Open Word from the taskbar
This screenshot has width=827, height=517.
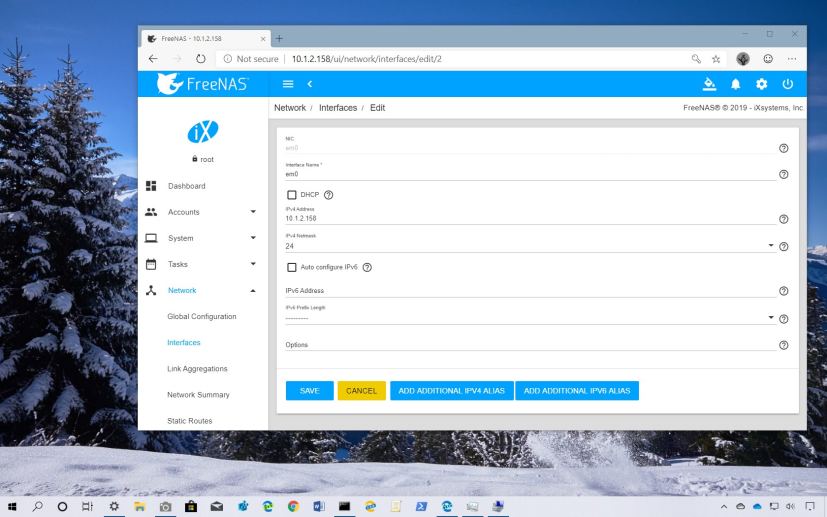pos(319,506)
